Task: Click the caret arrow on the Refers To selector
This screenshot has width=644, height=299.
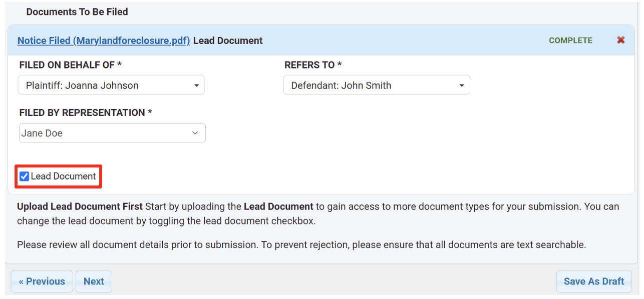Action: click(461, 85)
